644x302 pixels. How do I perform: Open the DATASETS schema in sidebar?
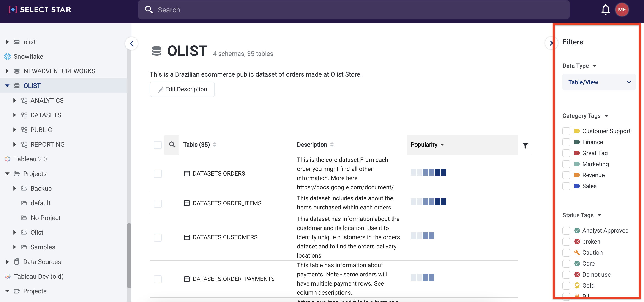(46, 115)
